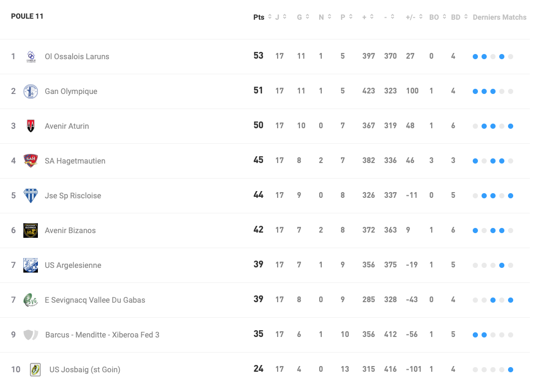Click the Avenir Bizanos black logo
Image resolution: width=535 pixels, height=392 pixels.
coord(31,231)
